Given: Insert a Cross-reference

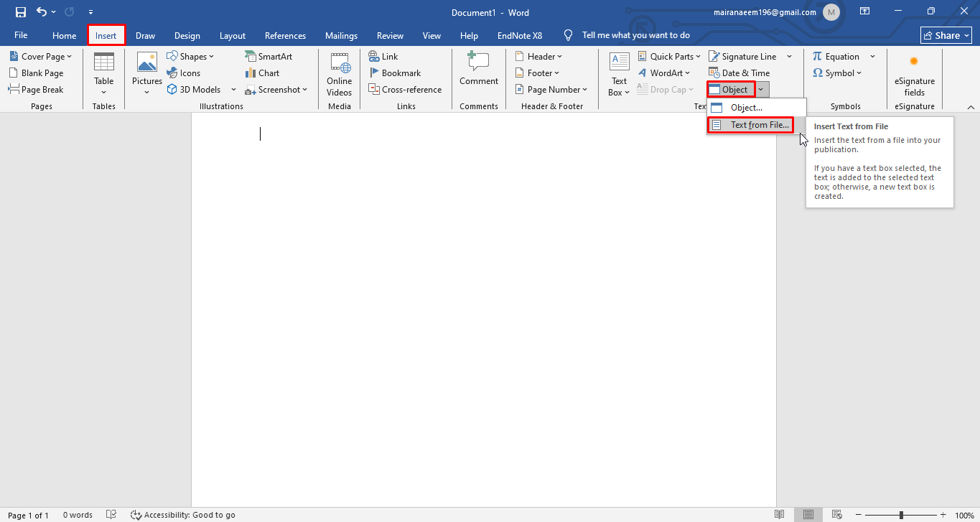Looking at the screenshot, I should point(407,90).
